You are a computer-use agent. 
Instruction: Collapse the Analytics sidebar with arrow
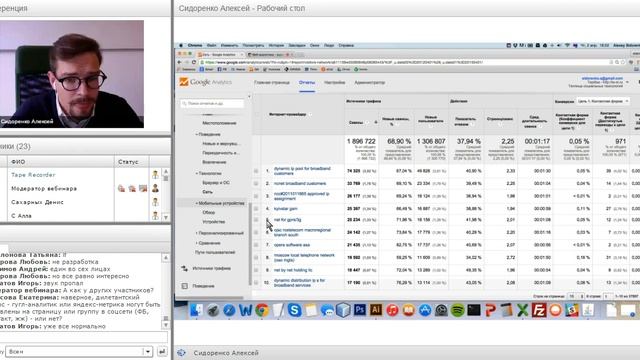[x=249, y=97]
